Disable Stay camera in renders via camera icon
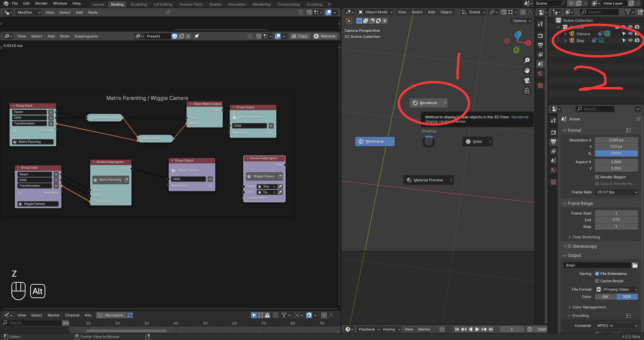Screen dimensions: 644x340 [637, 40]
